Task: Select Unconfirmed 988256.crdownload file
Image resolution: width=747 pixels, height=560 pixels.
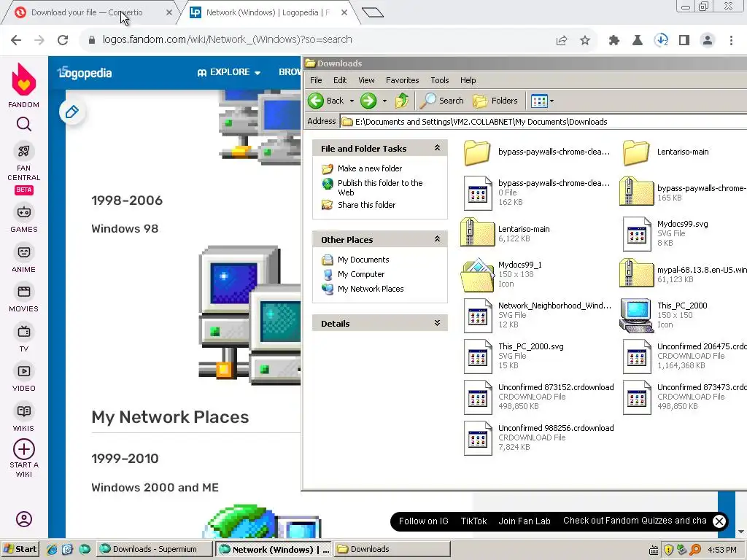Action: [x=539, y=438]
